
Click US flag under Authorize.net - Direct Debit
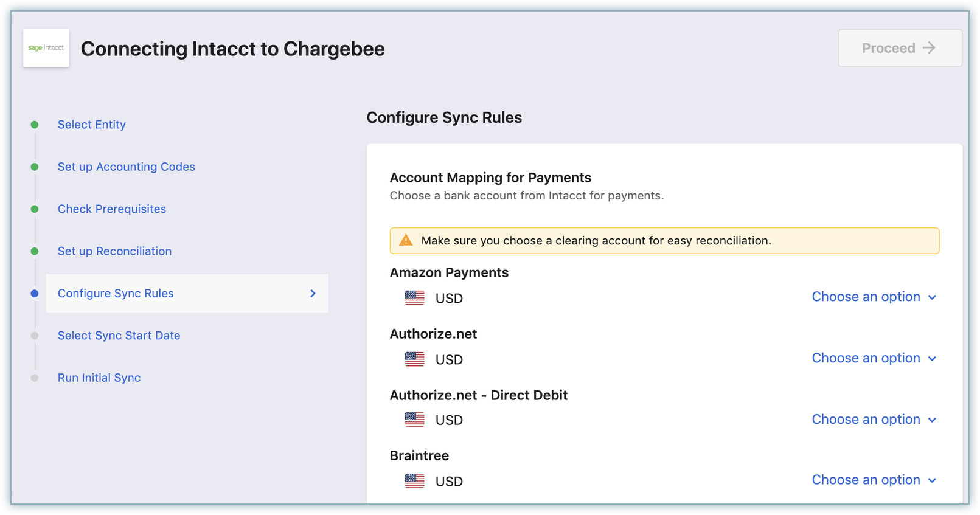point(415,420)
